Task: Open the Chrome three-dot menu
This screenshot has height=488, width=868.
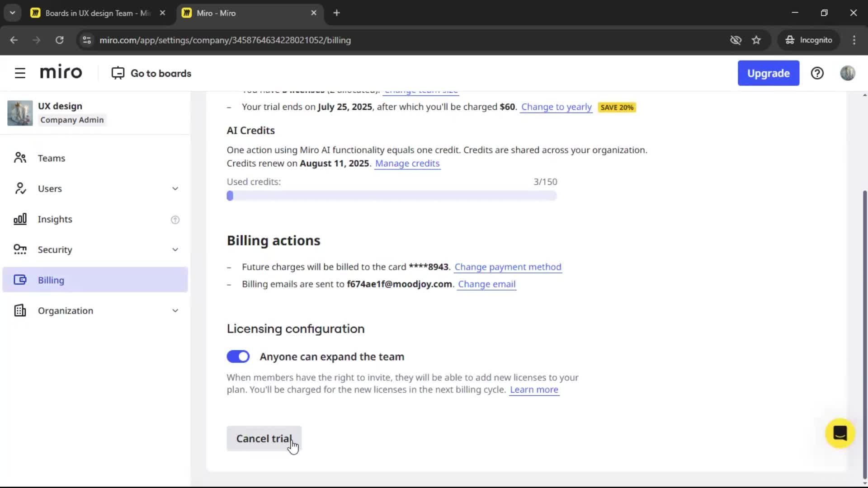Action: 854,40
